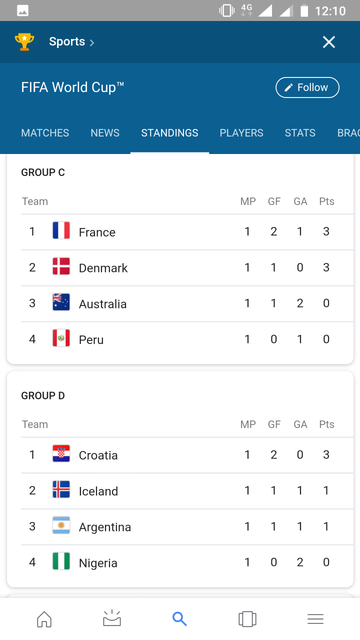Open the hamburger menu icon

point(316,619)
